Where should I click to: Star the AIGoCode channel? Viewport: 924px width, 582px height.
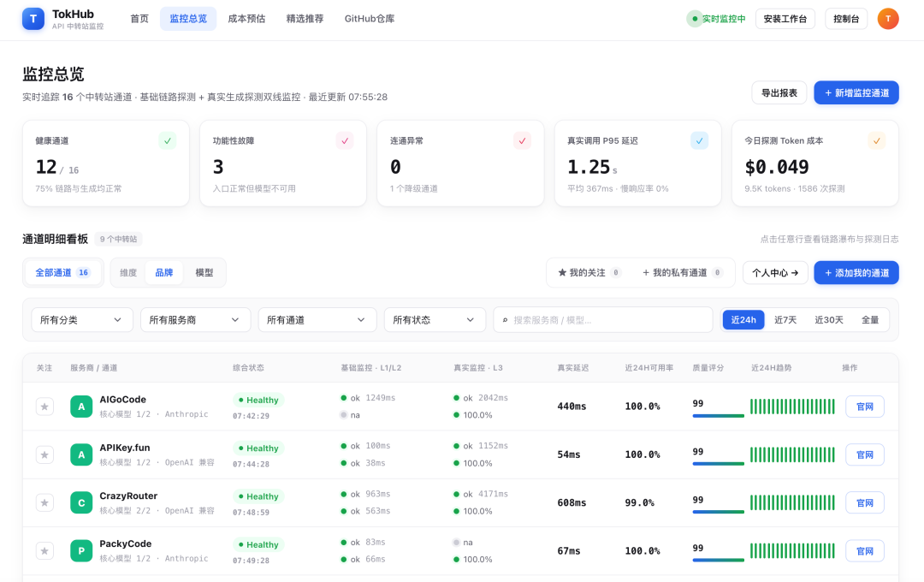44,407
